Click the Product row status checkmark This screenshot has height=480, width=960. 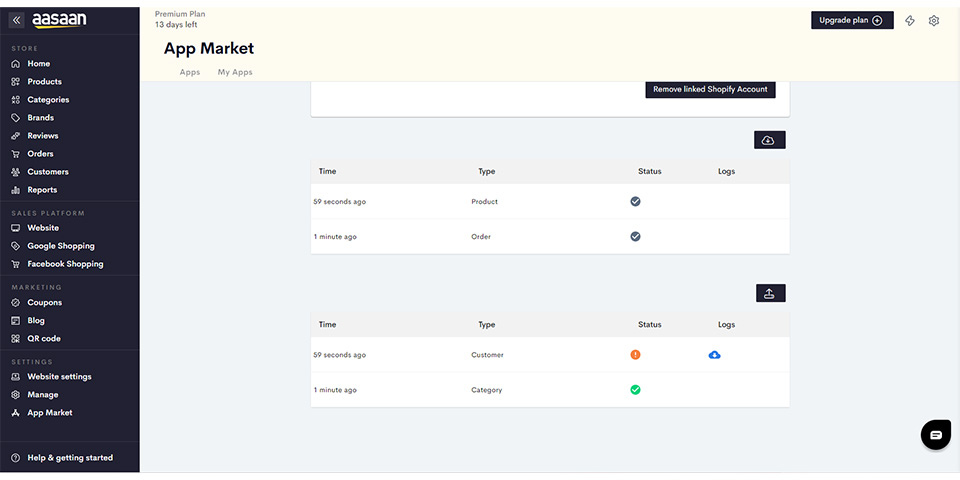tap(636, 201)
